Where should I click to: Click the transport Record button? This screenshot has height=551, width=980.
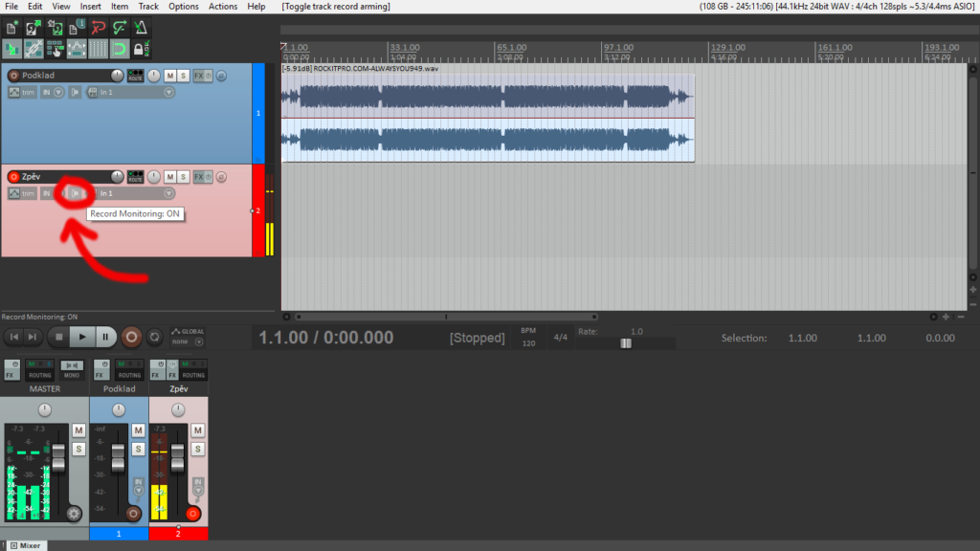(131, 338)
